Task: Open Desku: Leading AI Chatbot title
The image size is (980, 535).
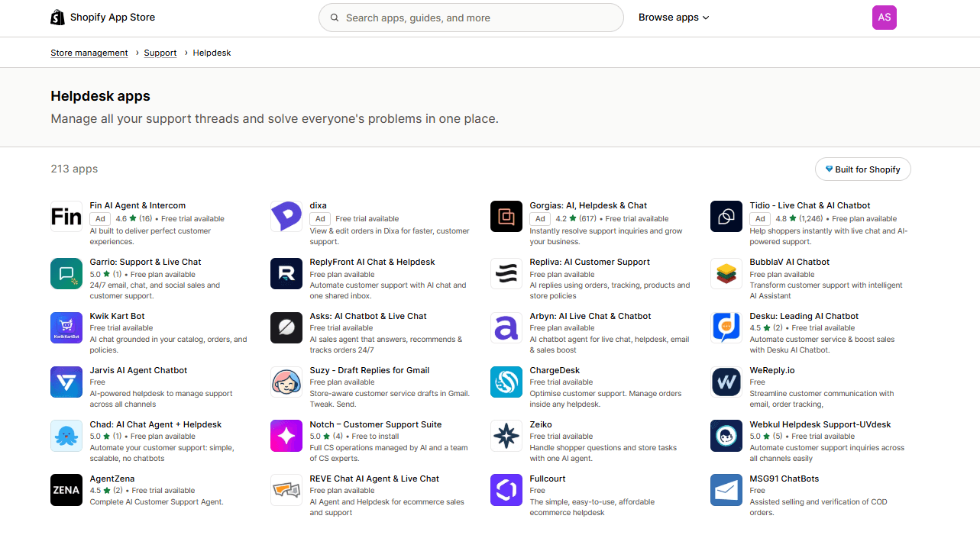Action: (804, 316)
